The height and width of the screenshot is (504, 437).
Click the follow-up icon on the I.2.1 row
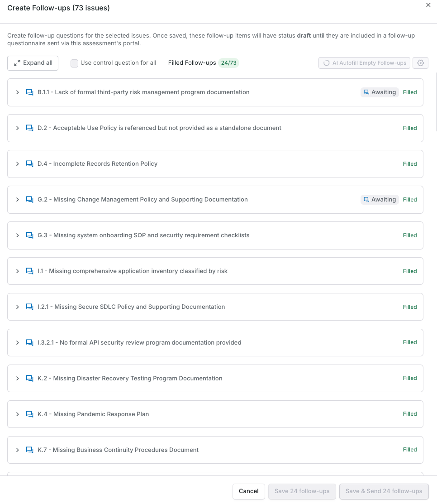tap(29, 307)
